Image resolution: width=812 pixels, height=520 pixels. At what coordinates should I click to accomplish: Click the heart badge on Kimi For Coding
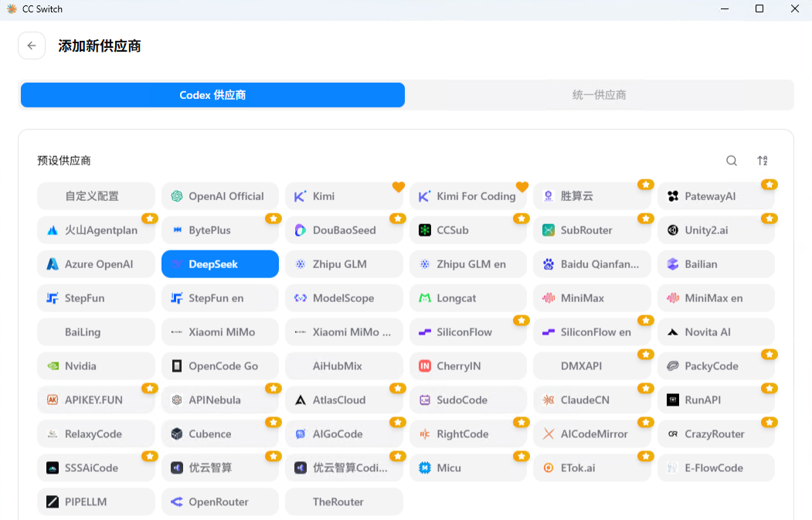coord(522,186)
